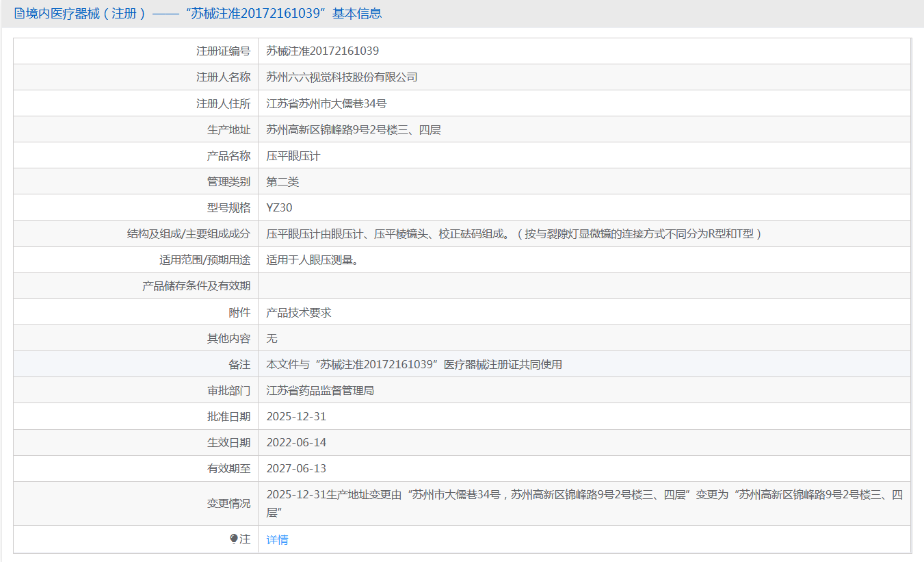This screenshot has width=924, height=562.
Task: Click the lightbulb icon next to 注
Action: (x=234, y=539)
